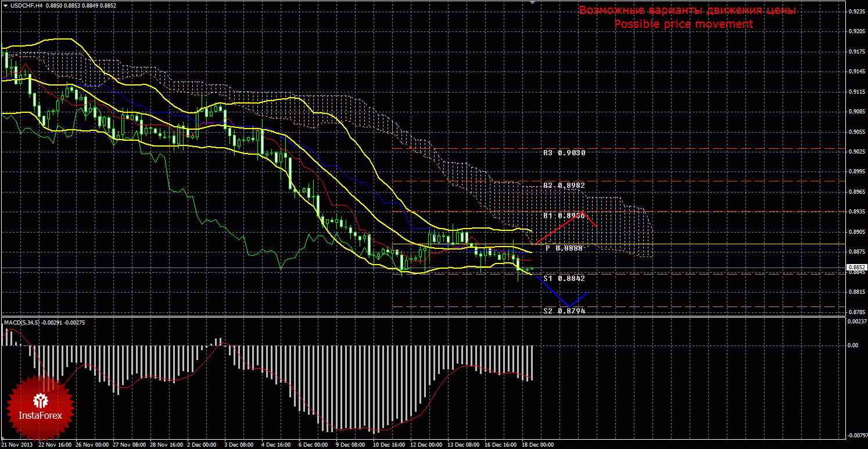Click 0.8995 on the price scale
The image size is (868, 449).
(x=856, y=172)
